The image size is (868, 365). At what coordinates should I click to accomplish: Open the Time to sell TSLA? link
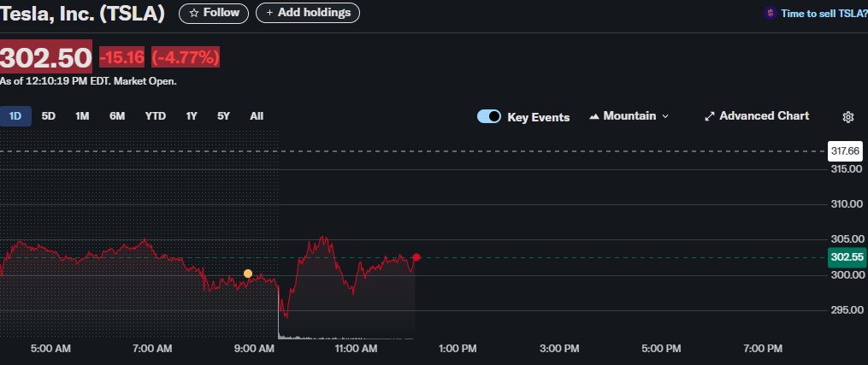pyautogui.click(x=824, y=14)
